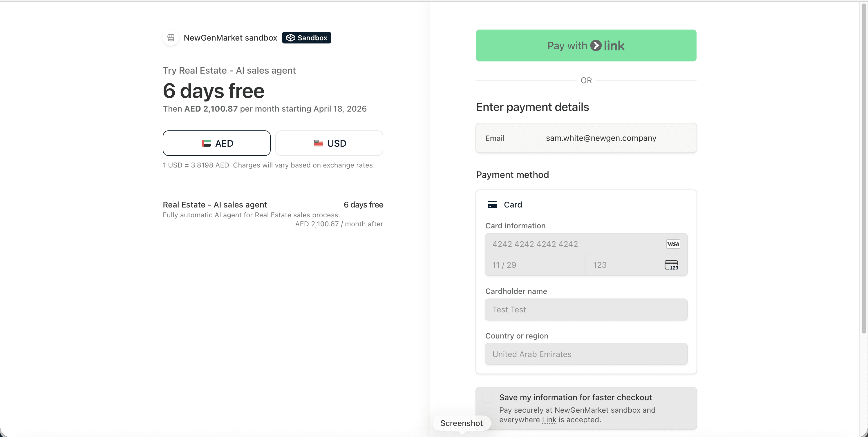
Task: Click the NewGenMarket store icon
Action: [171, 38]
